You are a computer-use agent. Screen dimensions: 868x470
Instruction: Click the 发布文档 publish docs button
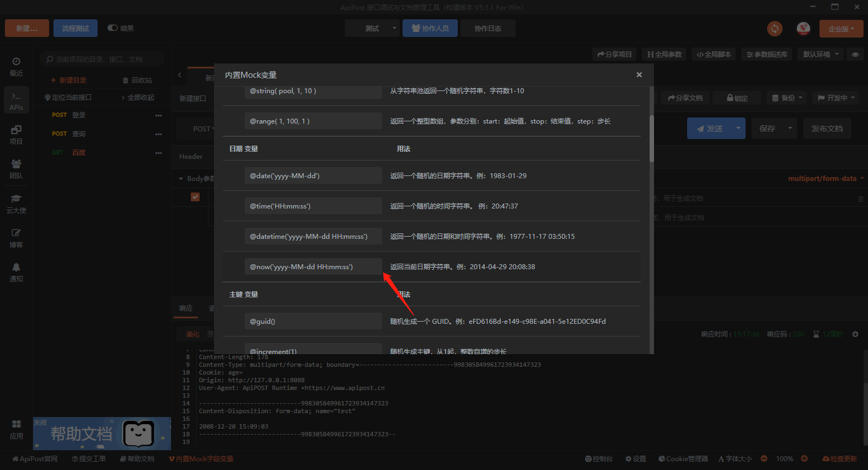(827, 128)
